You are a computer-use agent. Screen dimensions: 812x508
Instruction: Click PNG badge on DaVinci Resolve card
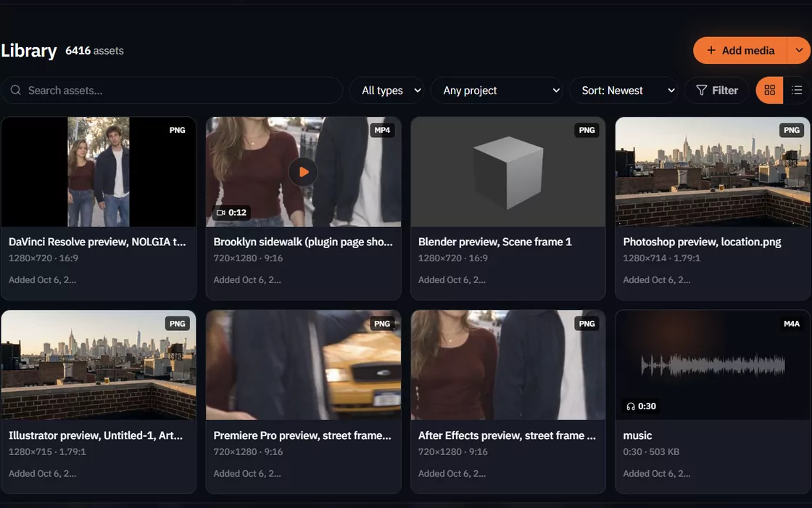[177, 130]
